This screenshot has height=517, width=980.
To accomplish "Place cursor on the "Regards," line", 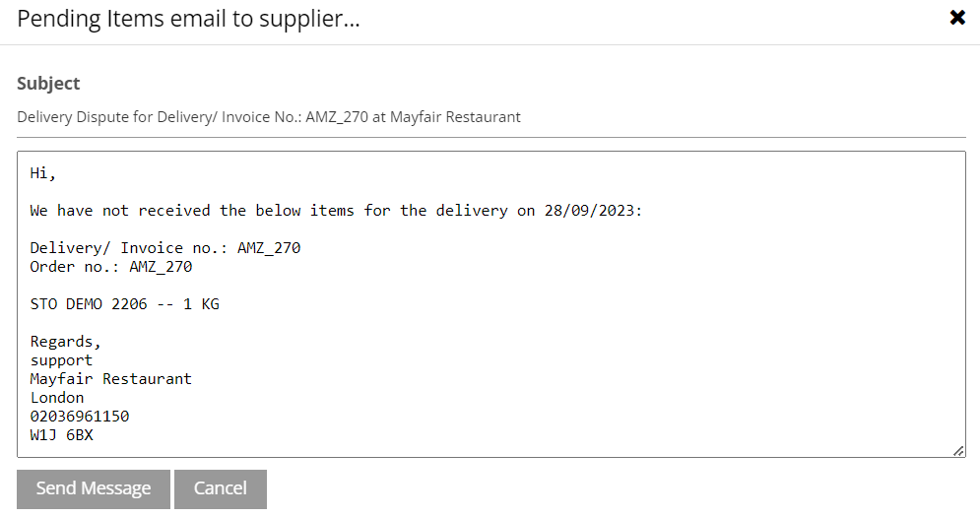I will point(65,342).
